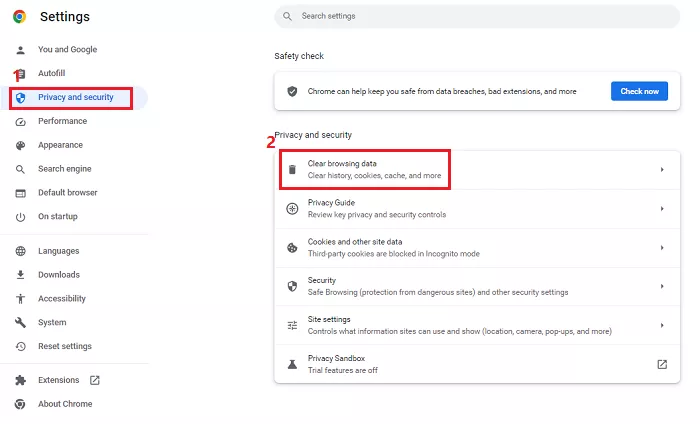Click the Safety check heading
The image size is (700, 424).
click(299, 56)
